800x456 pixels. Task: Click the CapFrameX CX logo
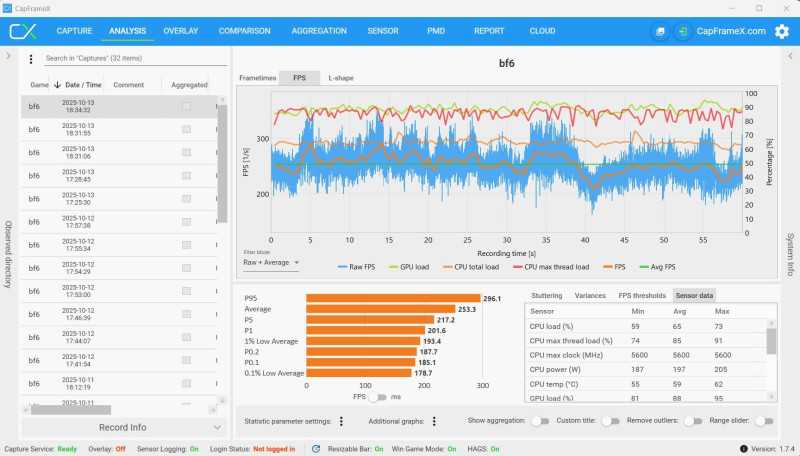tap(23, 31)
